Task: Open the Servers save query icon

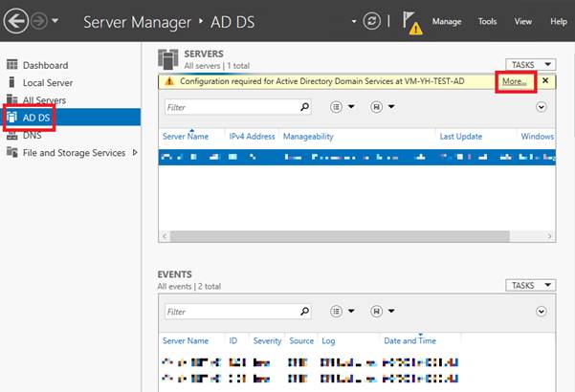Action: [x=376, y=107]
